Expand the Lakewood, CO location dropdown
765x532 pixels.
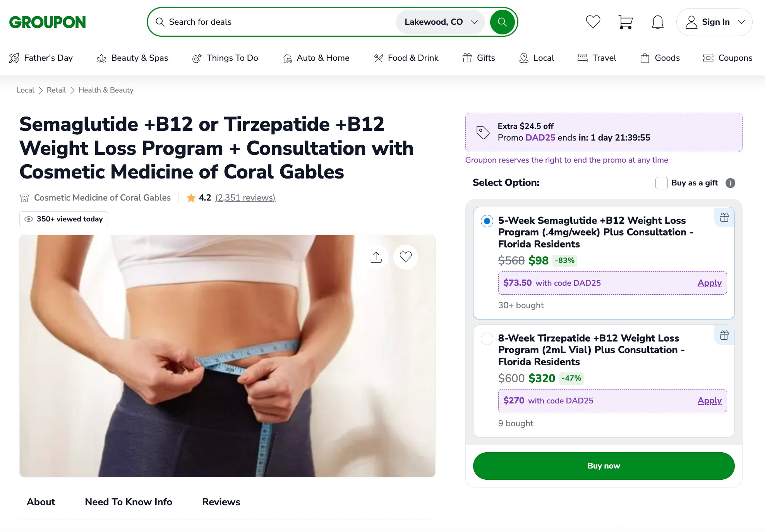pos(441,22)
